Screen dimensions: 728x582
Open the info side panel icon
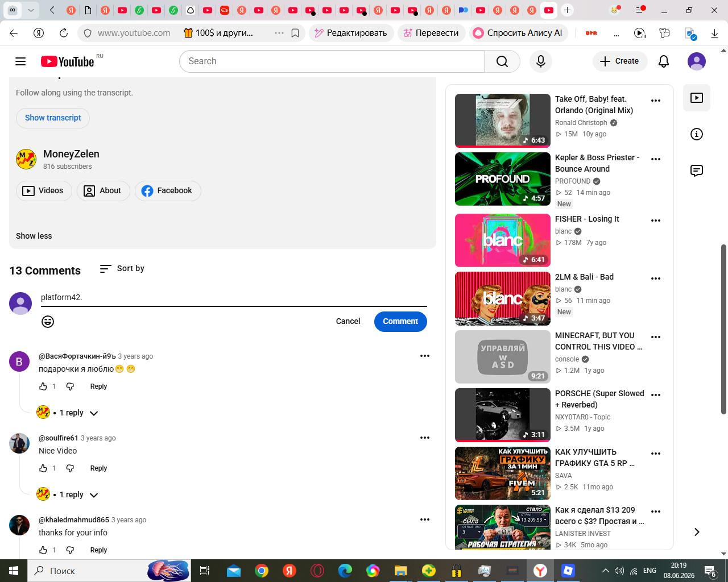pyautogui.click(x=697, y=134)
